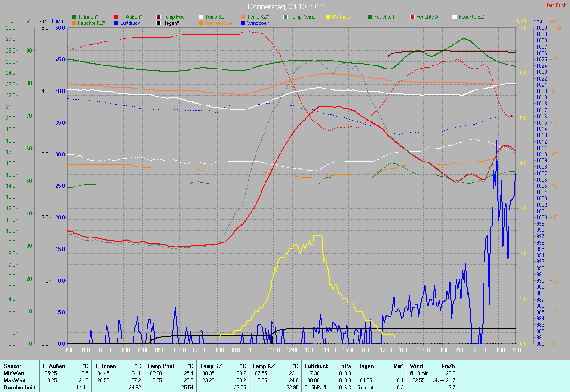Click the T. Außen average value '14.11'
570x392 pixels.
pyautogui.click(x=82, y=388)
